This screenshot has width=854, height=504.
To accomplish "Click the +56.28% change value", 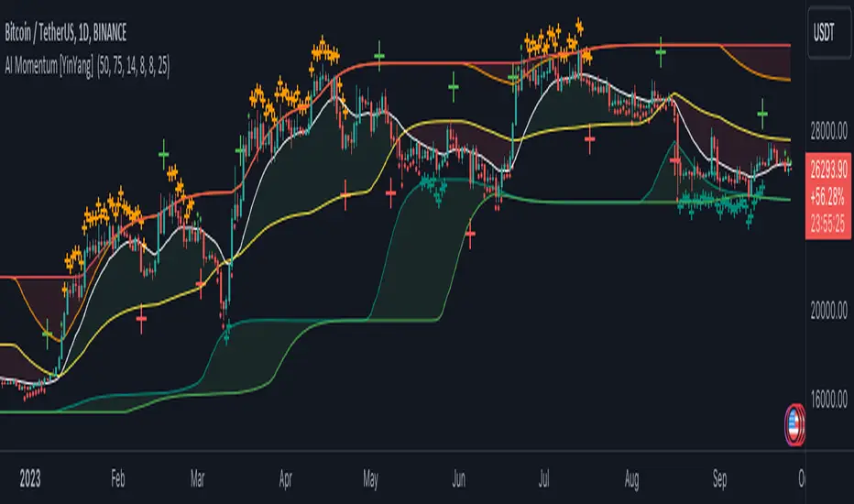I will 828,197.
